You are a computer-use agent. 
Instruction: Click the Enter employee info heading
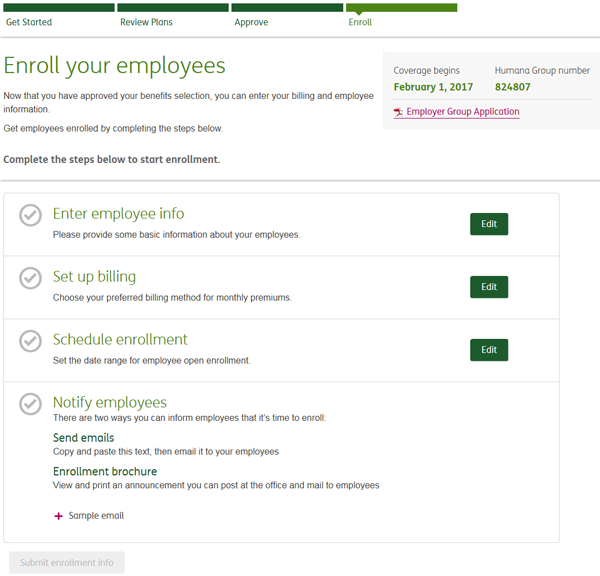pyautogui.click(x=118, y=214)
